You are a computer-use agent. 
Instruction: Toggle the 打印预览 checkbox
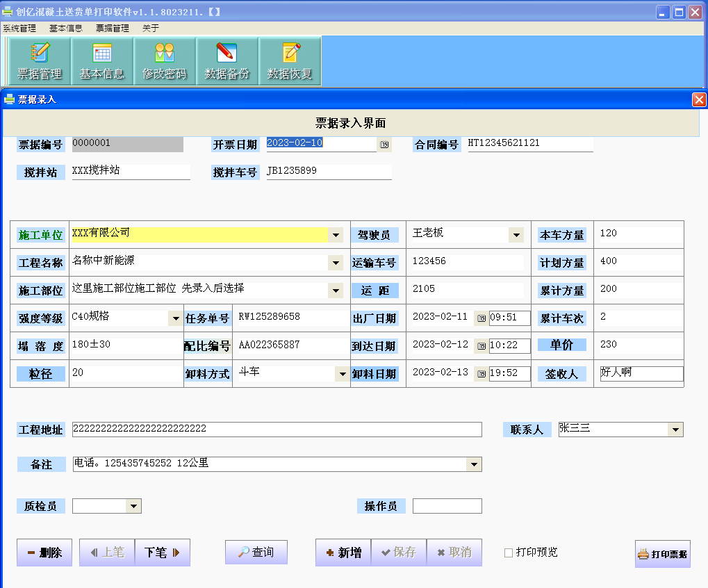tap(509, 553)
